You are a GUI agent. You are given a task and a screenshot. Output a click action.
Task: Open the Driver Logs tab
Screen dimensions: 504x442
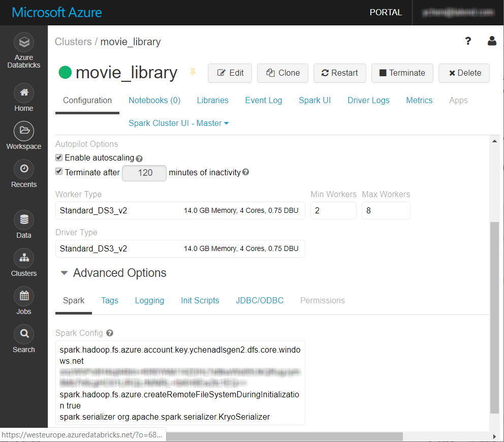pyautogui.click(x=368, y=100)
